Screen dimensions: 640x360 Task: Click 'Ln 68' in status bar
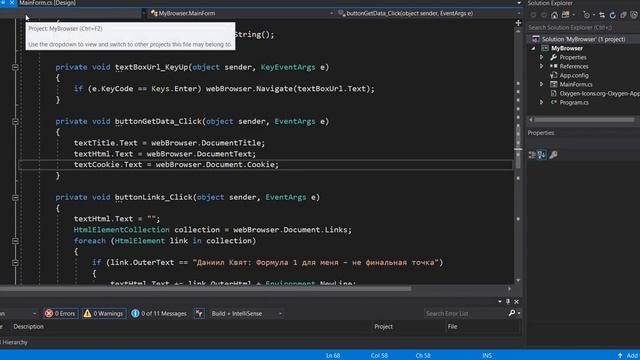(333, 356)
